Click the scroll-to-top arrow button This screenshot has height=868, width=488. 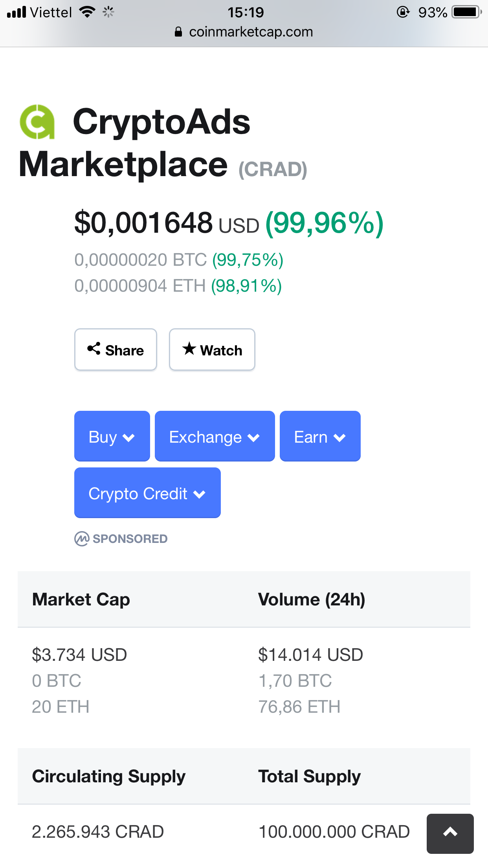point(450,833)
